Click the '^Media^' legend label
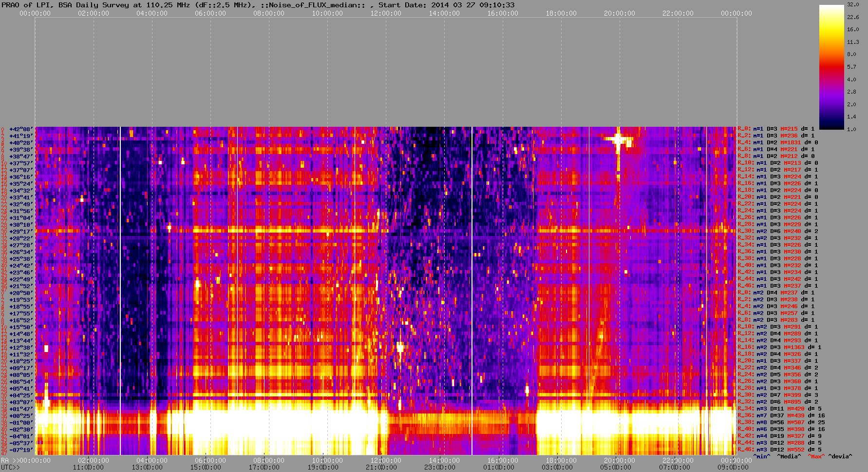 [x=789, y=457]
